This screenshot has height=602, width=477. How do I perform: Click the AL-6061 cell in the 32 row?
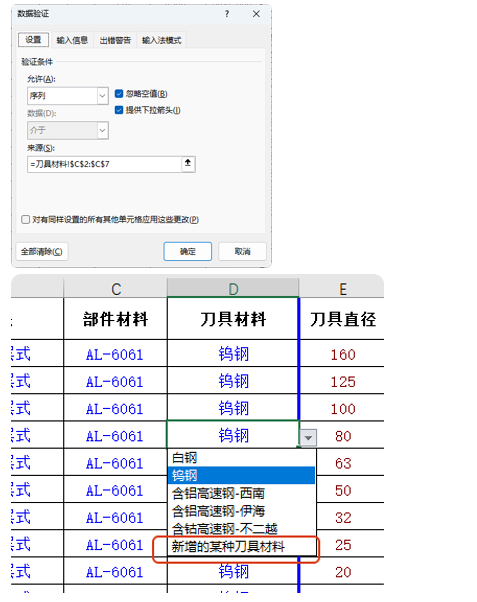point(116,517)
